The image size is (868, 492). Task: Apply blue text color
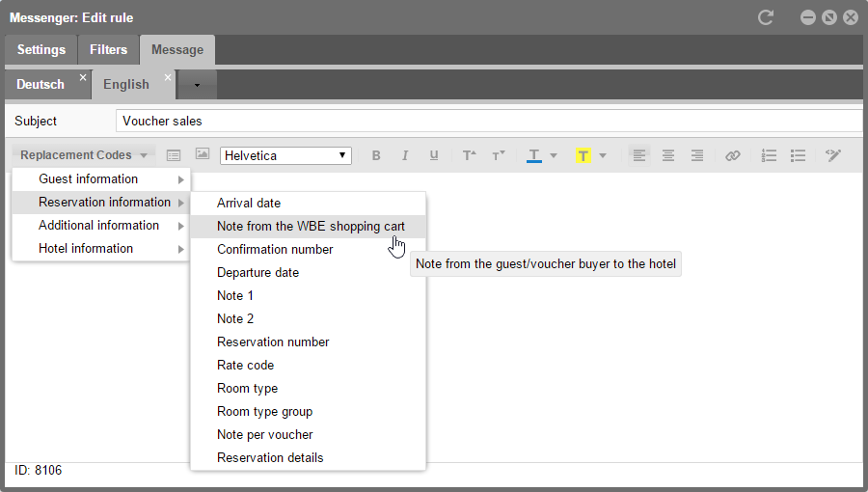click(533, 156)
